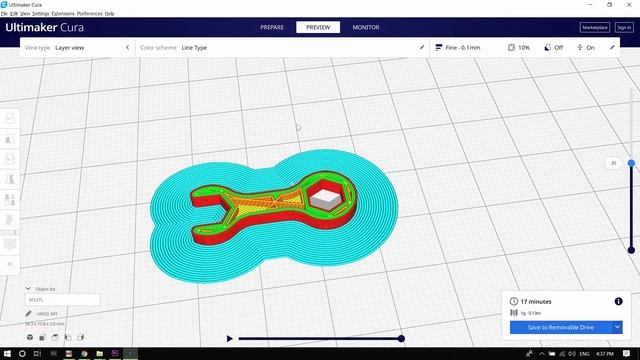
Task: Select the object entry in Object list
Action: (62, 300)
